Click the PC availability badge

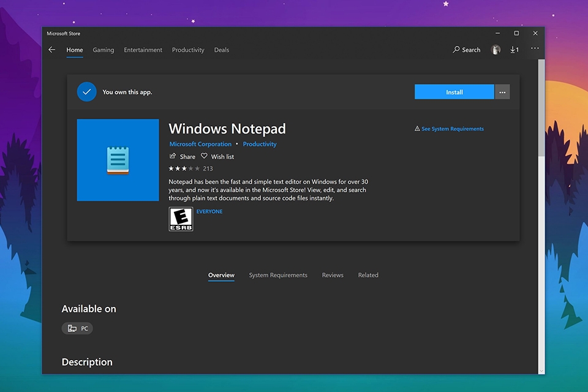[x=77, y=328]
